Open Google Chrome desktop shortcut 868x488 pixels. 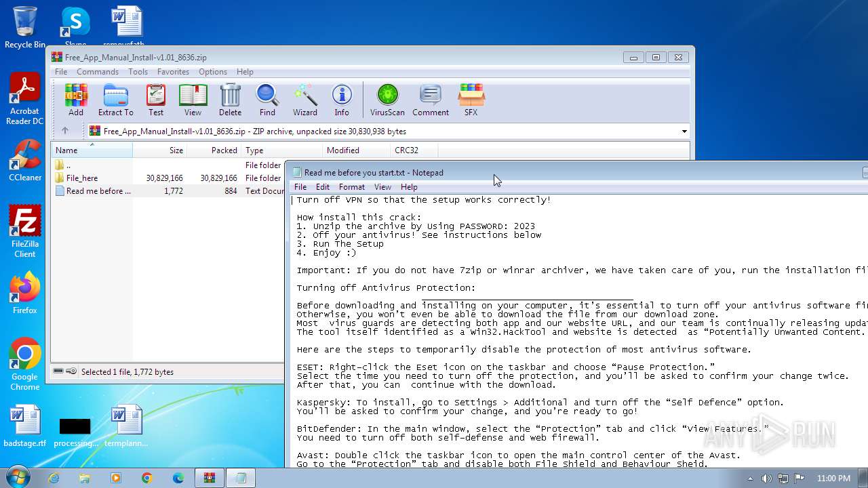coord(25,364)
